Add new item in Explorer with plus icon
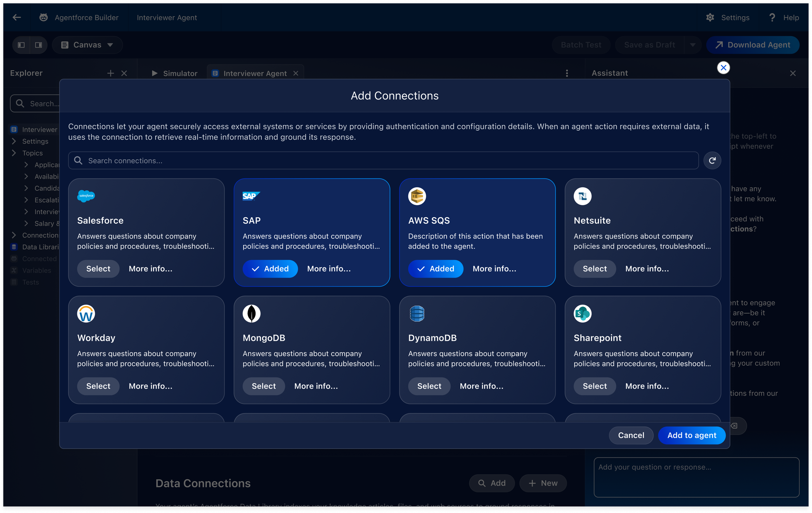The width and height of the screenshot is (812, 513). [x=111, y=73]
